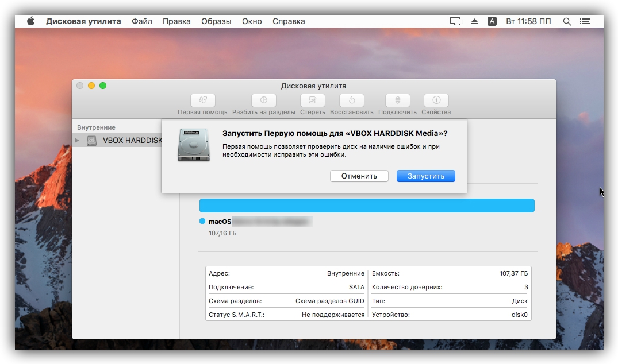618x364 pixels.
Task: Expand the VBOX HARDDISK disclosure triangle
Action: click(77, 140)
